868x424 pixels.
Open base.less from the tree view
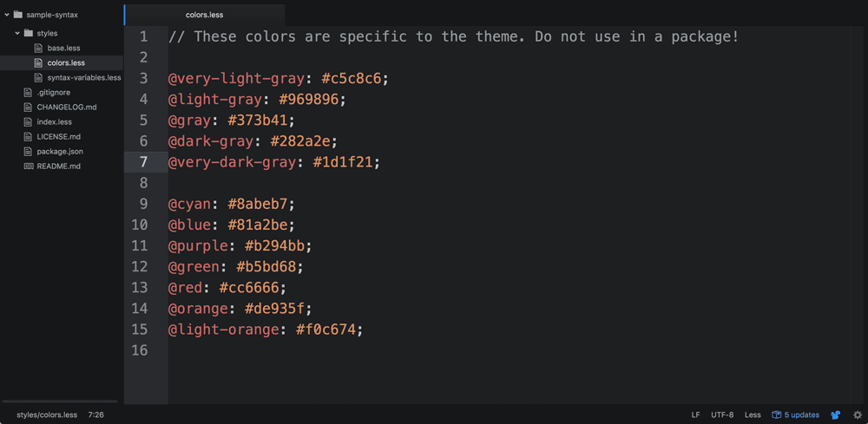tap(63, 48)
